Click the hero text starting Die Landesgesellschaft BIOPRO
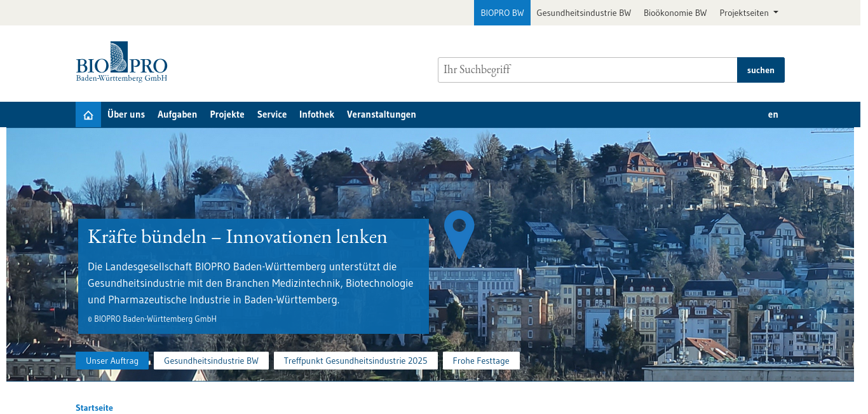Screen dimensions: 868x414 pyautogui.click(x=250, y=282)
